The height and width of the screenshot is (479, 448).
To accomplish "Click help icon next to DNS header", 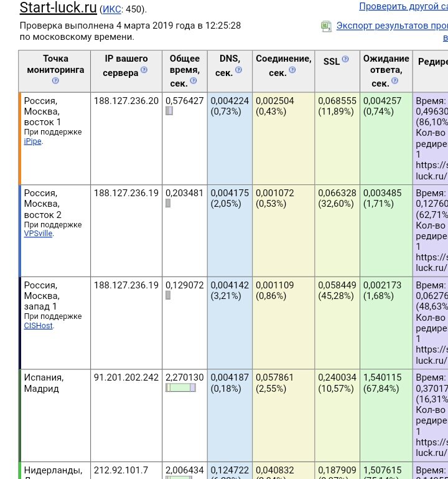I will 238,70.
